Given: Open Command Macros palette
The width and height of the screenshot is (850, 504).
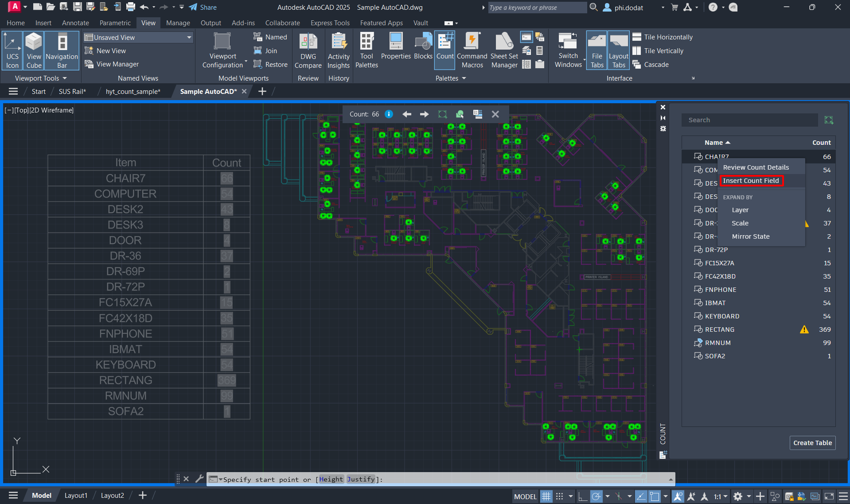Looking at the screenshot, I should click(x=472, y=50).
